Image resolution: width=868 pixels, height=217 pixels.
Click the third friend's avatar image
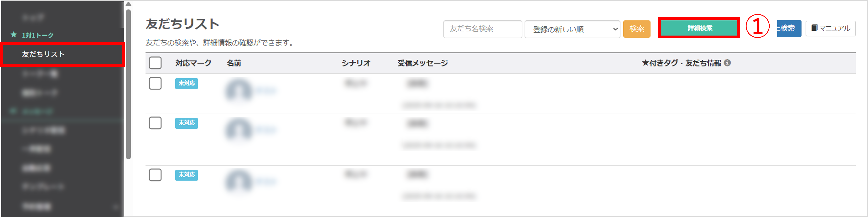click(x=238, y=181)
